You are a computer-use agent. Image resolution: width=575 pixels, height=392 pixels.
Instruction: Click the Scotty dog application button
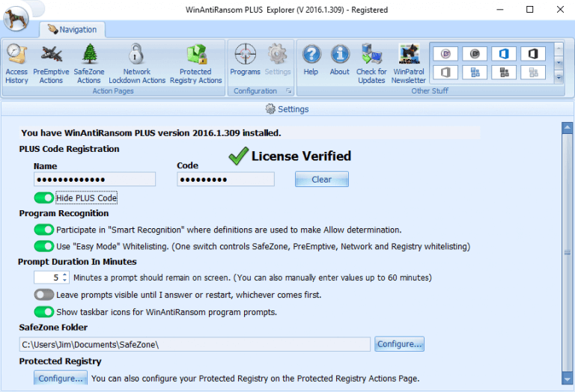(16, 18)
